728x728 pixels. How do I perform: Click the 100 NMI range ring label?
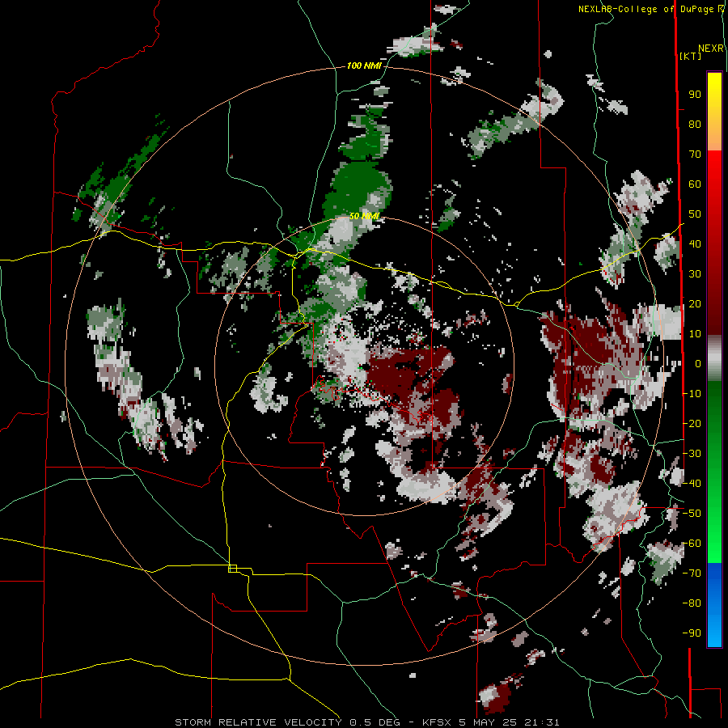point(364,66)
